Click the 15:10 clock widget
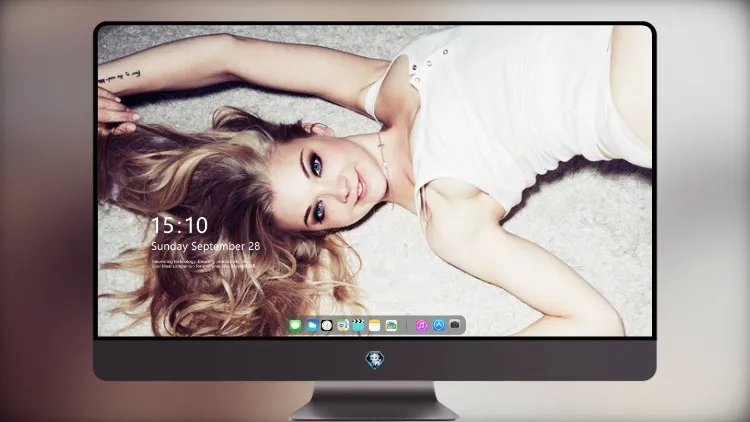The image size is (750, 422). 179,225
